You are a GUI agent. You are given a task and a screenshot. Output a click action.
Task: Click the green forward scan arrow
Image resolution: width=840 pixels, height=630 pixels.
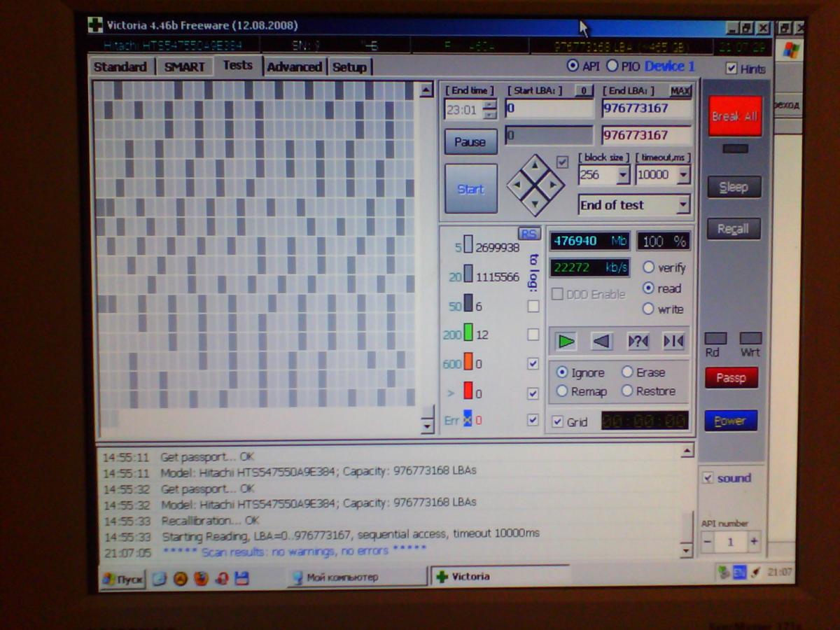[x=566, y=342]
